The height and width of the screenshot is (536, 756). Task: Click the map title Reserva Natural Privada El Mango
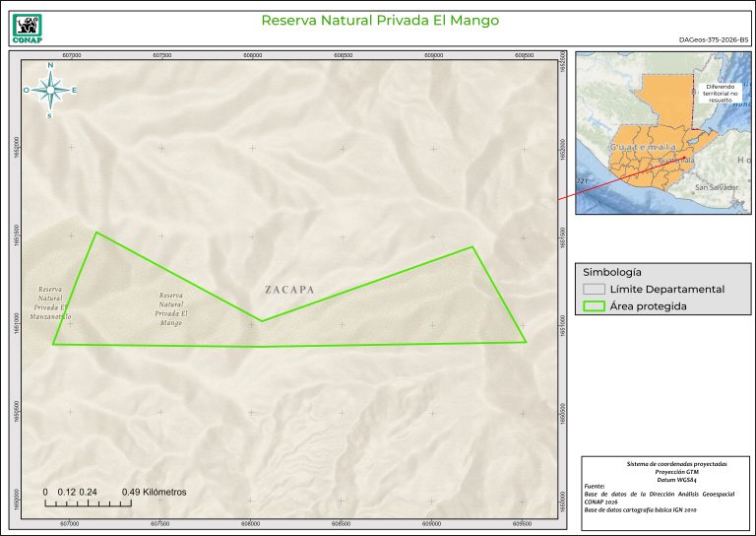coord(380,20)
